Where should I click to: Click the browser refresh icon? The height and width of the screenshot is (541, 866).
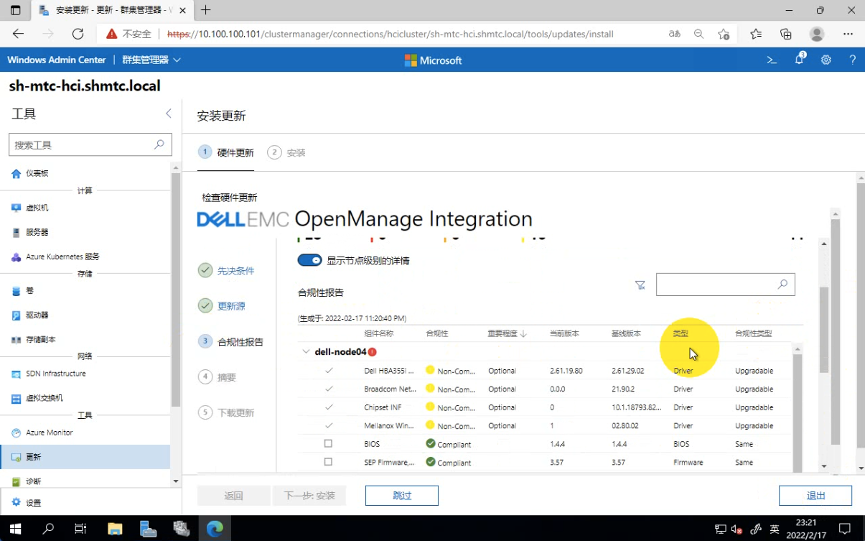78,34
